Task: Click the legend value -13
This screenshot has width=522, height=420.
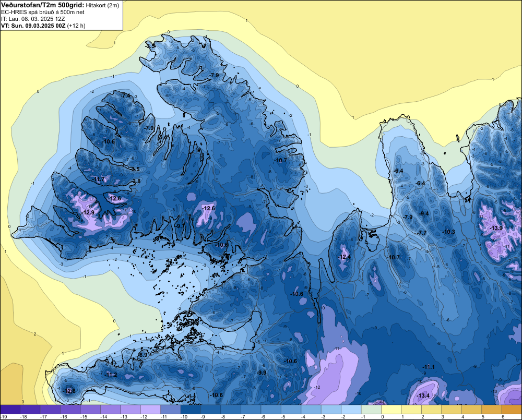Action: tap(124, 417)
